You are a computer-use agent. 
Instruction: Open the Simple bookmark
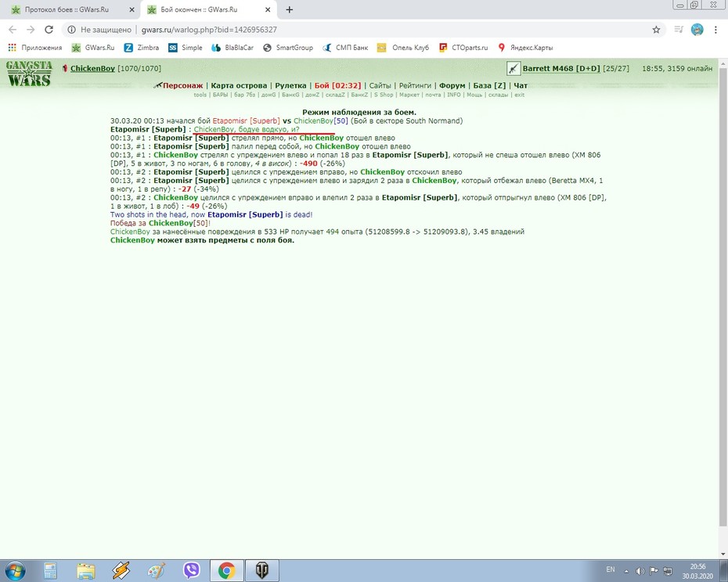[x=186, y=48]
